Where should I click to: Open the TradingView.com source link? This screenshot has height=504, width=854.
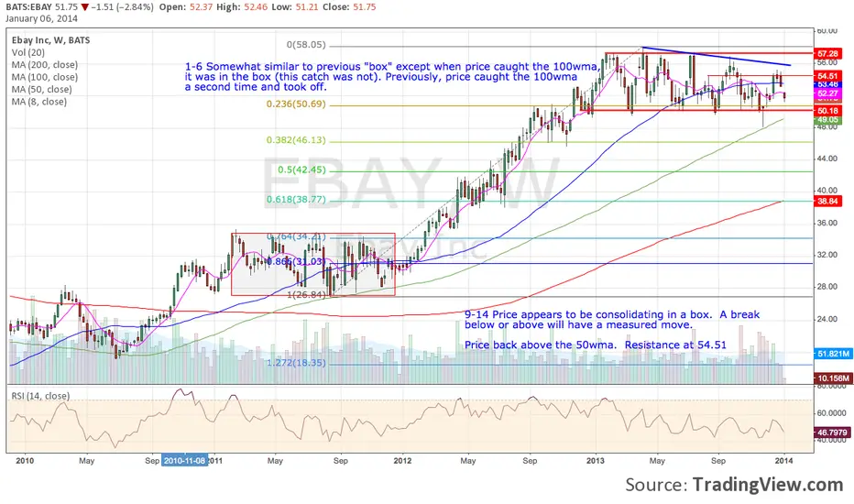[x=767, y=485]
